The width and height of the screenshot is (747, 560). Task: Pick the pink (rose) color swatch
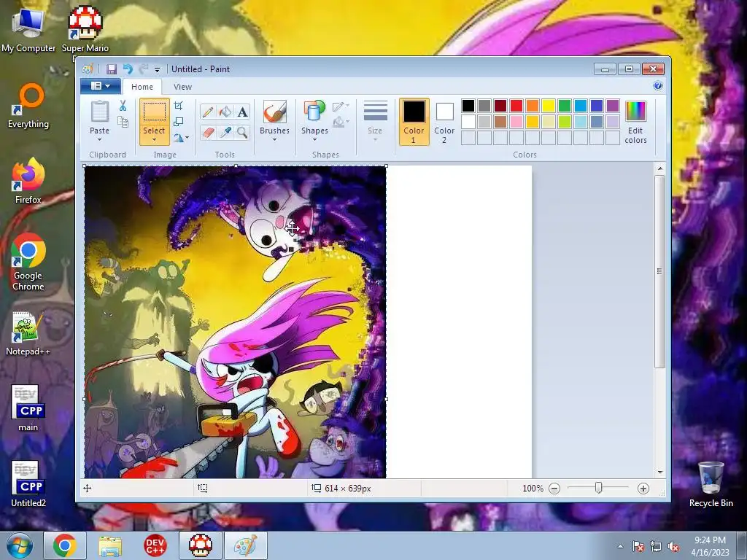point(516,122)
